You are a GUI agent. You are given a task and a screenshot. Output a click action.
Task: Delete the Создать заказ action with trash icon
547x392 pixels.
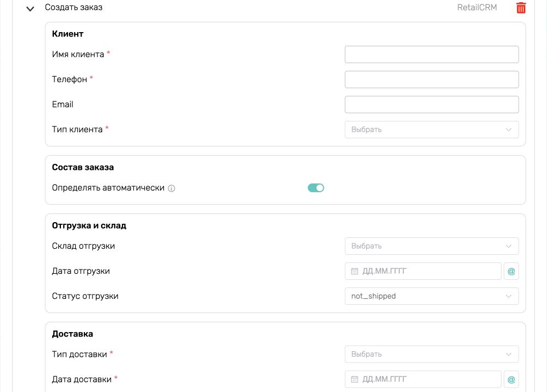pos(521,8)
